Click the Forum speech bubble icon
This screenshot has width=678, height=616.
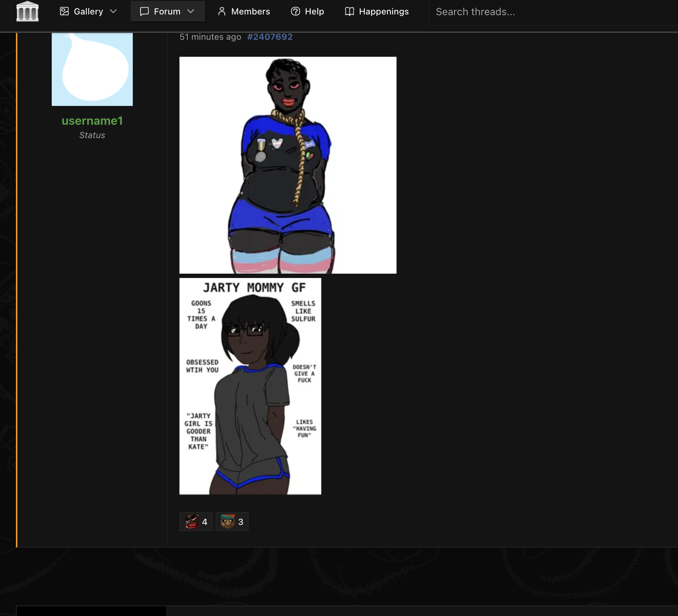[144, 12]
